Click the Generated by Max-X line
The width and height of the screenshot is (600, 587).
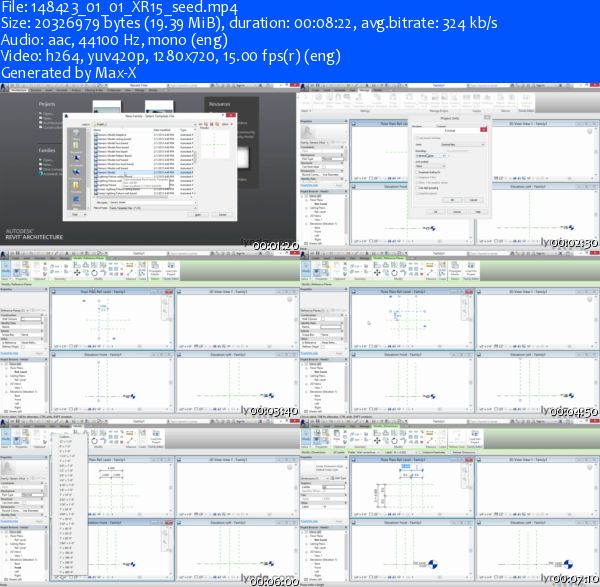point(69,73)
